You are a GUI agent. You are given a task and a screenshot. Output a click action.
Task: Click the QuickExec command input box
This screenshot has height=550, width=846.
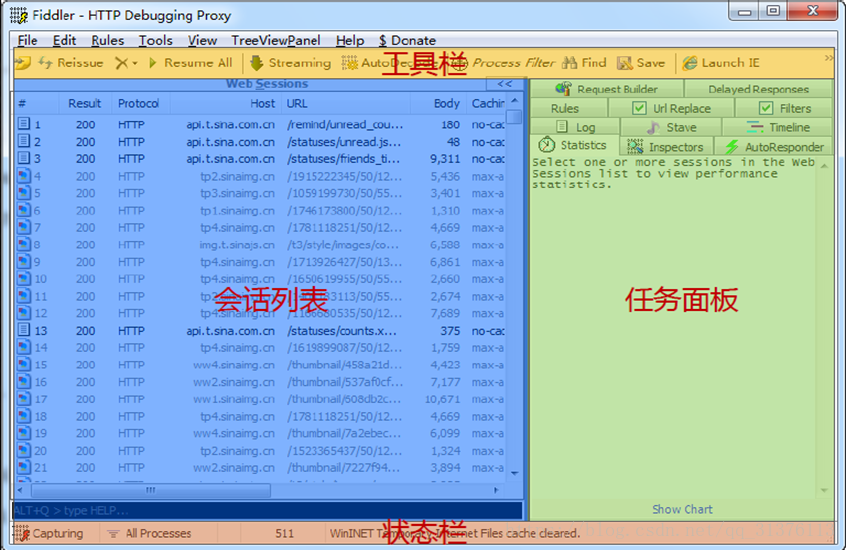267,510
